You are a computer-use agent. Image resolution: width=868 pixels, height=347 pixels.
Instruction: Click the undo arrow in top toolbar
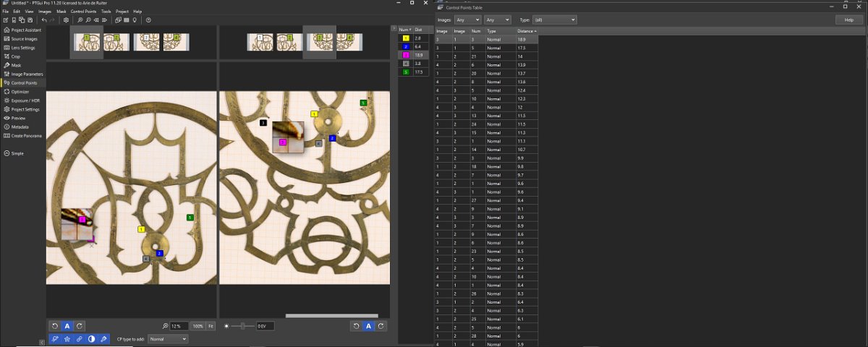pyautogui.click(x=44, y=20)
